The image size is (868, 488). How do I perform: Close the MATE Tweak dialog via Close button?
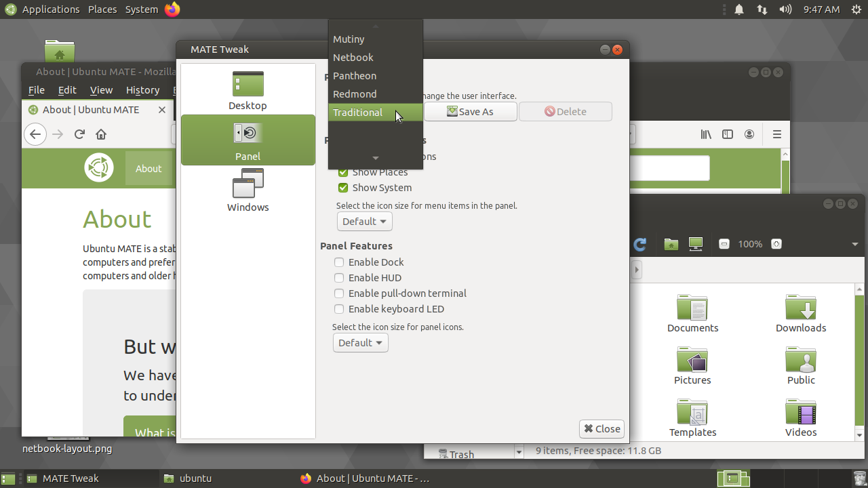pos(601,428)
